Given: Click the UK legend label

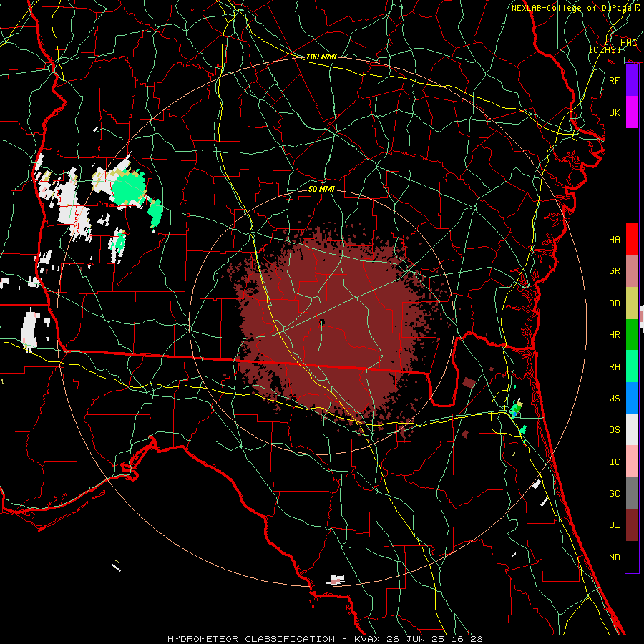Looking at the screenshot, I should (x=614, y=112).
